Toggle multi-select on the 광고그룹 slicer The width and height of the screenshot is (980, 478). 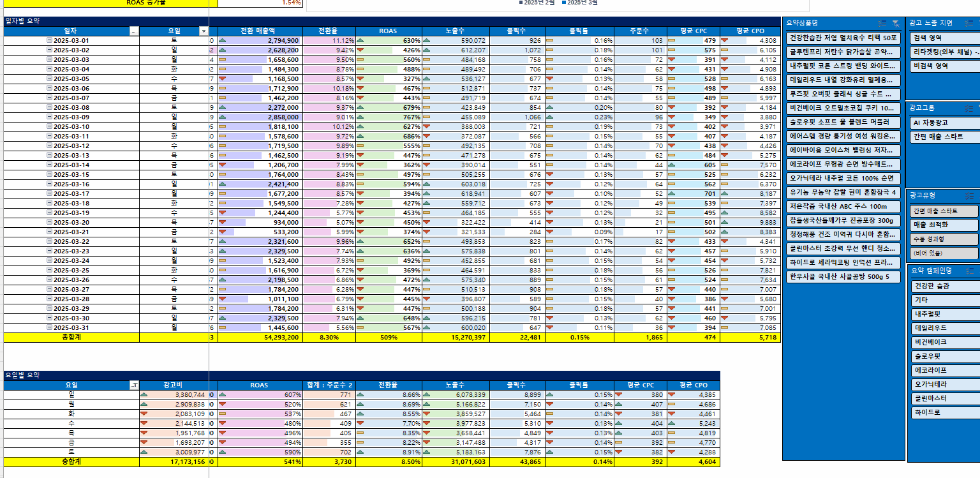click(970, 108)
